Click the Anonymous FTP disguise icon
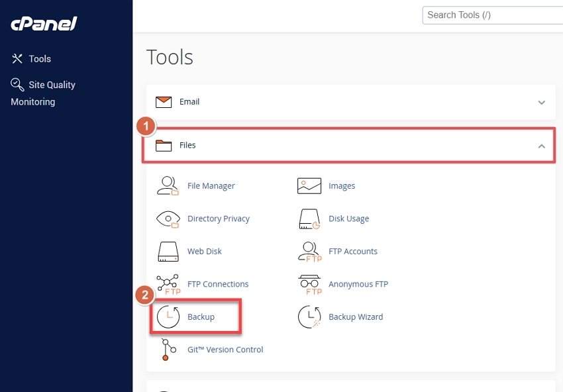The height and width of the screenshot is (392, 563). [309, 285]
